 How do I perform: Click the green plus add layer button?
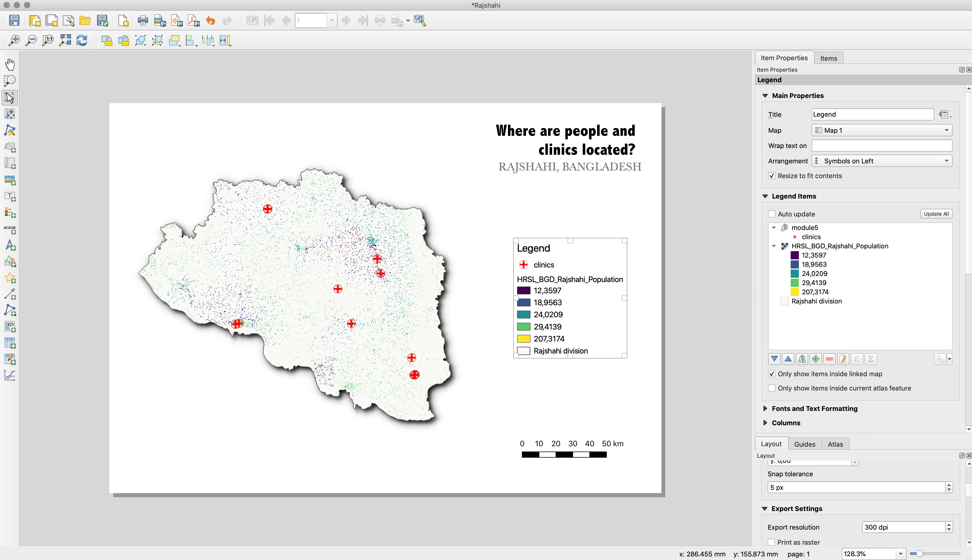[x=815, y=359]
